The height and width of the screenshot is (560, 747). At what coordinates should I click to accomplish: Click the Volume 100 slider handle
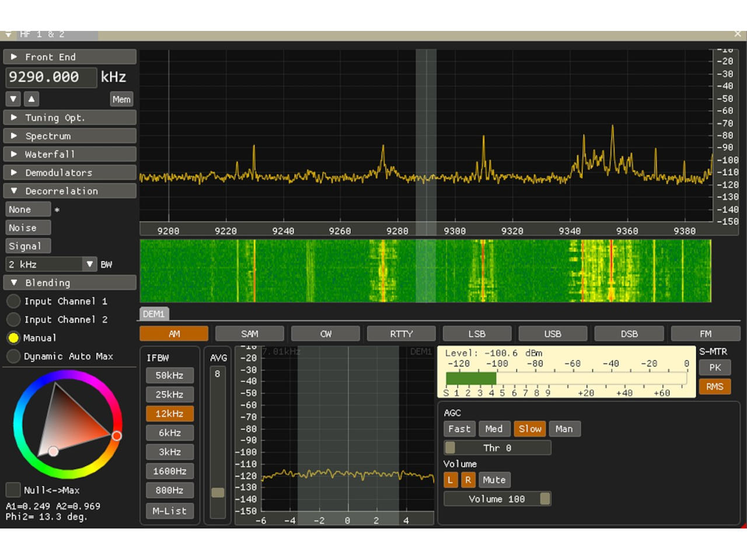click(545, 499)
